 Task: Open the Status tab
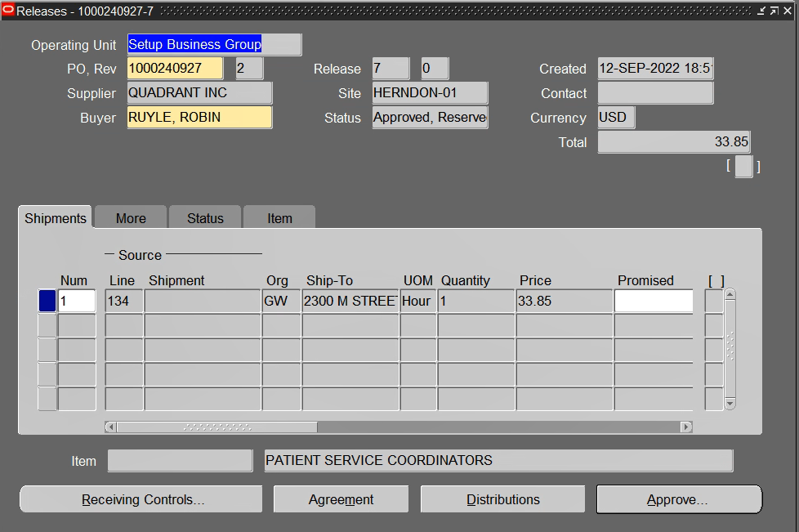point(205,218)
